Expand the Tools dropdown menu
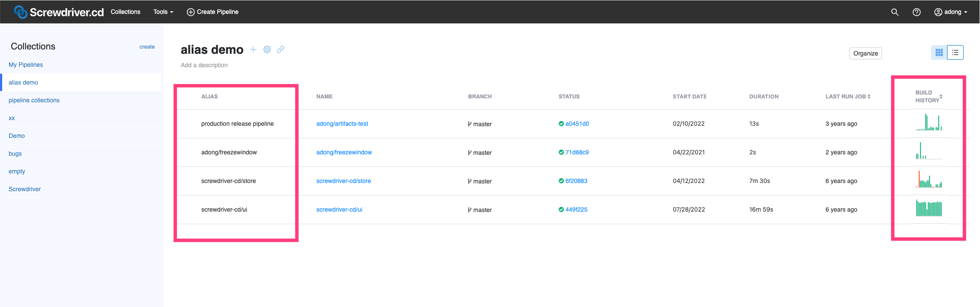The height and width of the screenshot is (307, 980). pyautogui.click(x=163, y=12)
